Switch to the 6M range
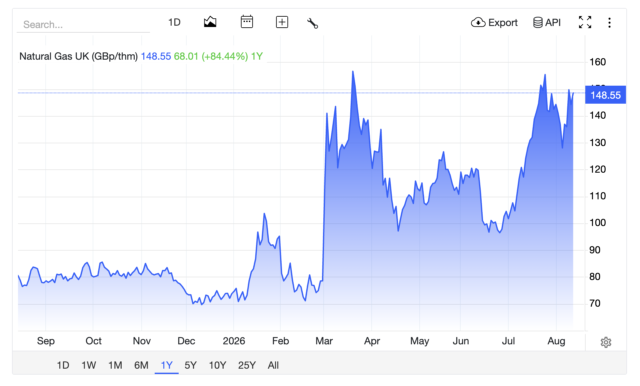Viewport: 640px width, 386px height. click(x=141, y=365)
